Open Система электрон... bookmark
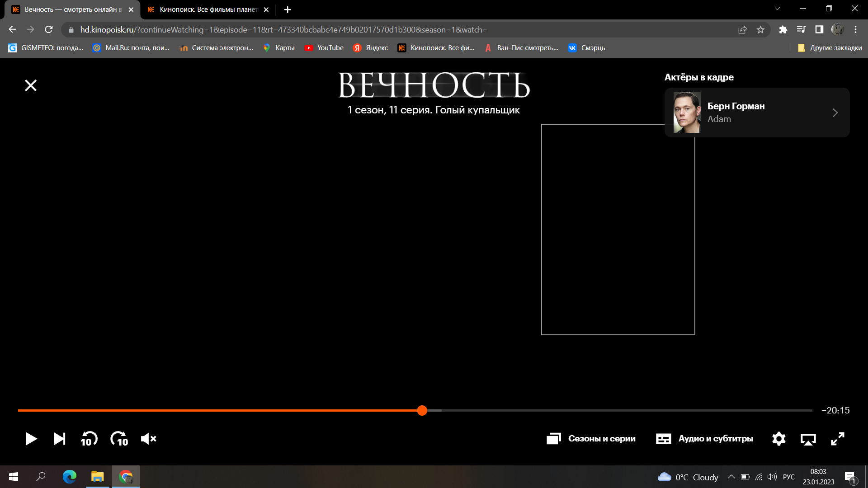The image size is (868, 488). (216, 48)
